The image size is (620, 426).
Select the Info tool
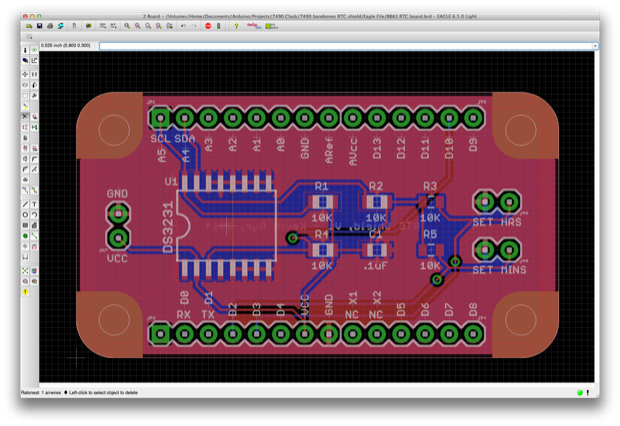pyautogui.click(x=25, y=50)
